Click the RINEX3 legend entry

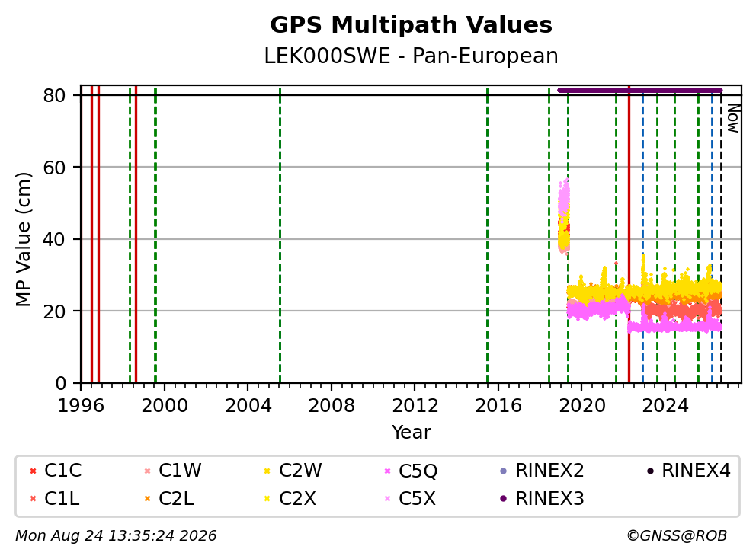(x=542, y=498)
